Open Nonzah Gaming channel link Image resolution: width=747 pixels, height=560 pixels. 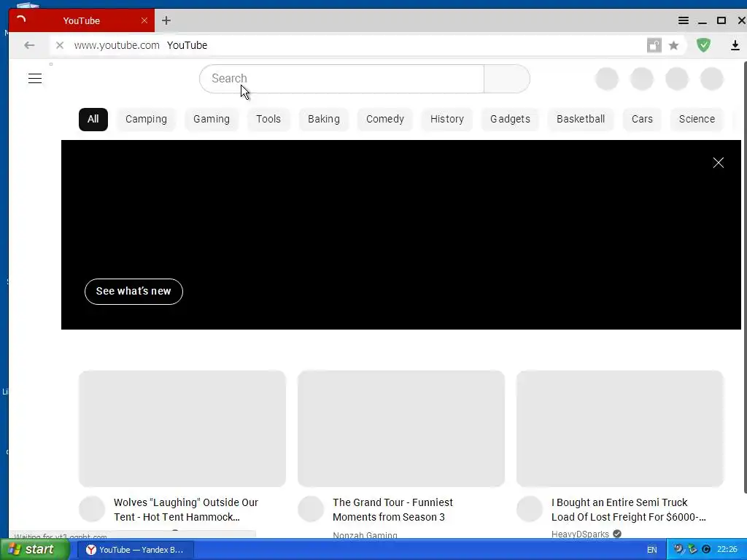click(365, 535)
